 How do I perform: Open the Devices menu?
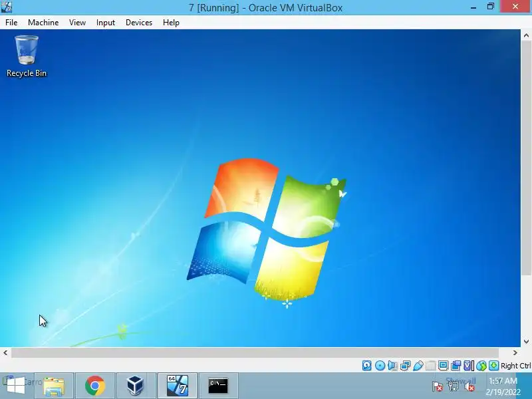click(x=139, y=23)
